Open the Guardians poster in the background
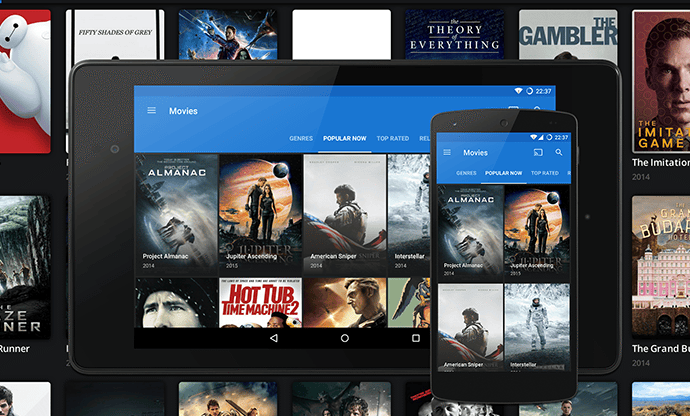This screenshot has width=690, height=416. click(x=228, y=35)
